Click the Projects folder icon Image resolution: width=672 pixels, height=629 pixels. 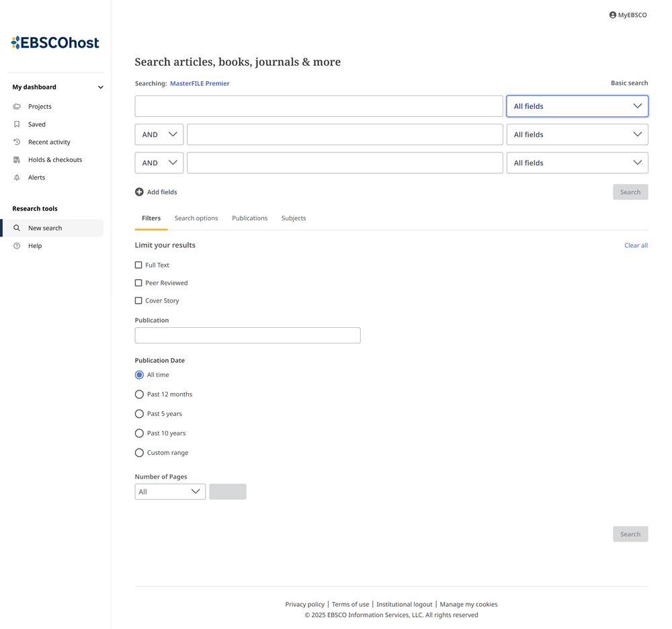pyautogui.click(x=17, y=106)
